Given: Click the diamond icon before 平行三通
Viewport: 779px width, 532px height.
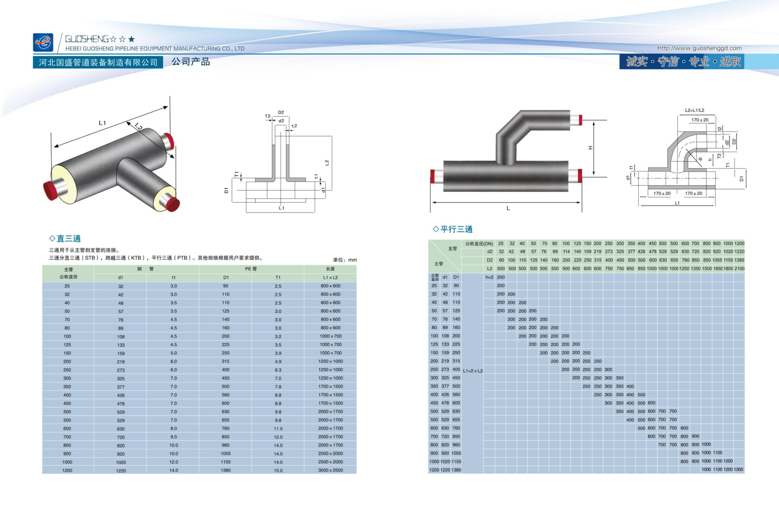Looking at the screenshot, I should [435, 229].
